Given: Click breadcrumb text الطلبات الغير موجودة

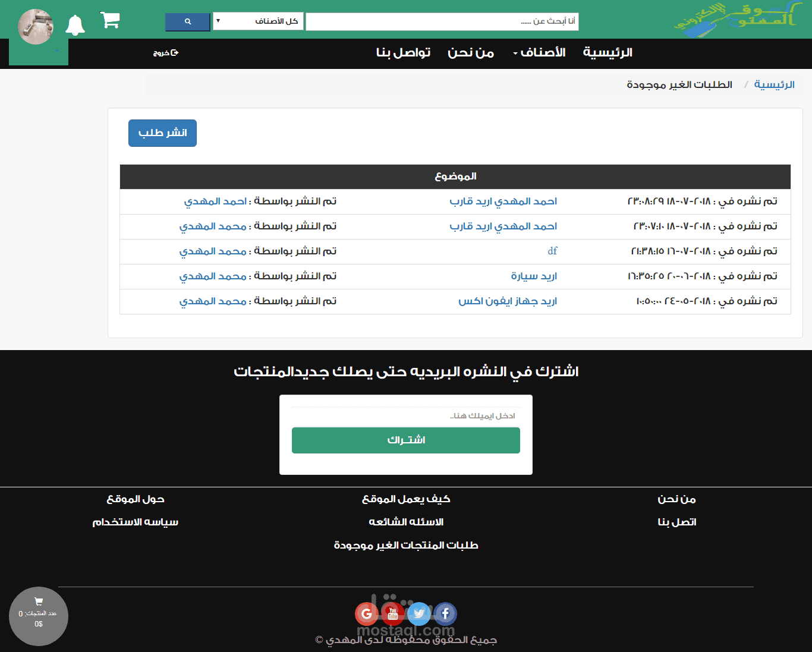Looking at the screenshot, I should coord(679,84).
